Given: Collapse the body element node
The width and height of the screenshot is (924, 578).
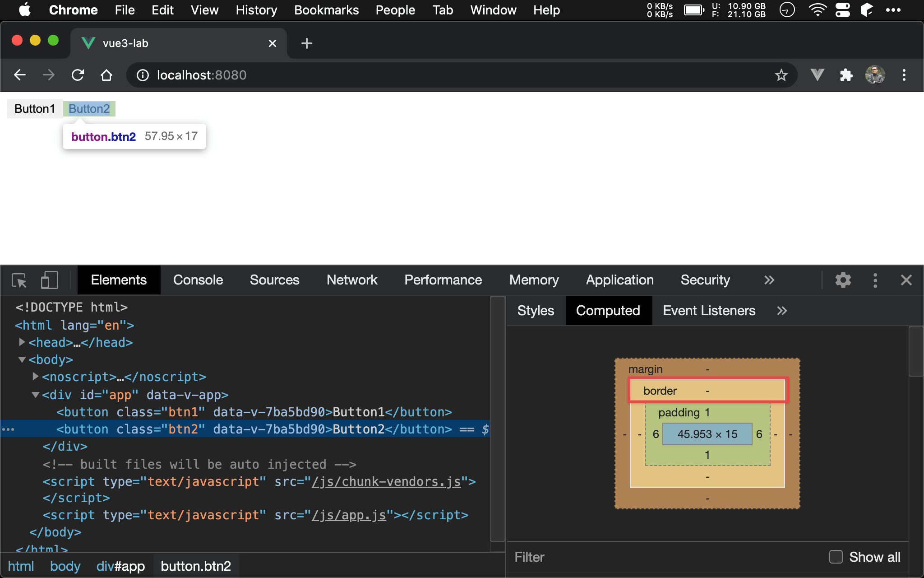Looking at the screenshot, I should (22, 360).
